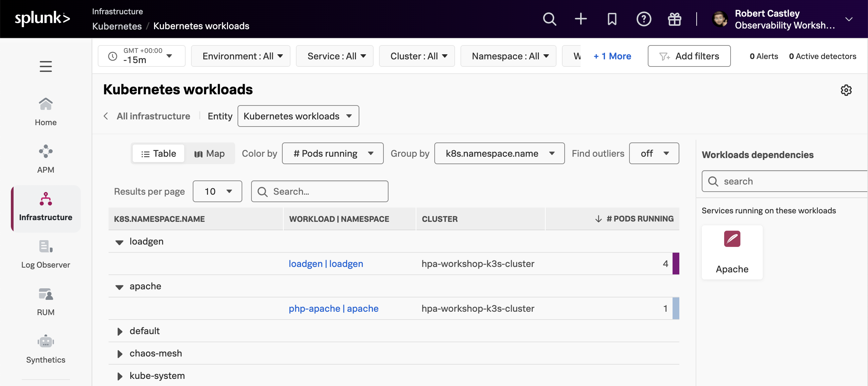Viewport: 868px width, 386px height.
Task: Open the Color by Pods running dropdown
Action: [333, 154]
